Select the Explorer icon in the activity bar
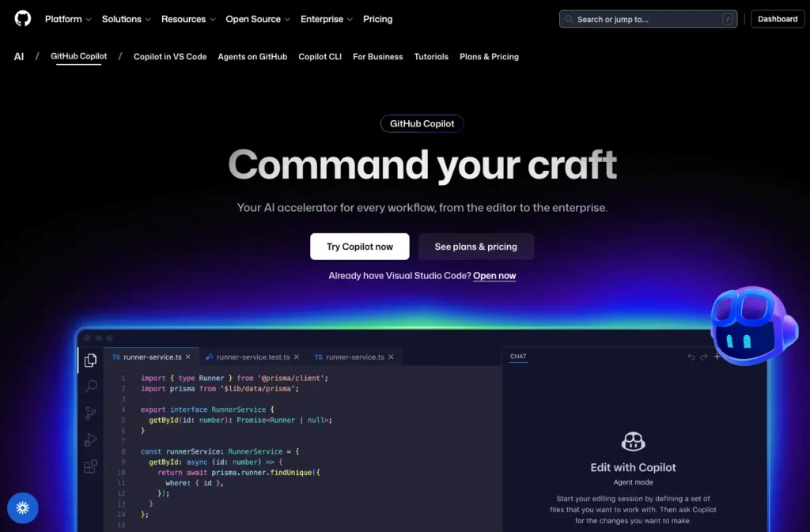Image resolution: width=810 pixels, height=532 pixels. click(x=90, y=360)
